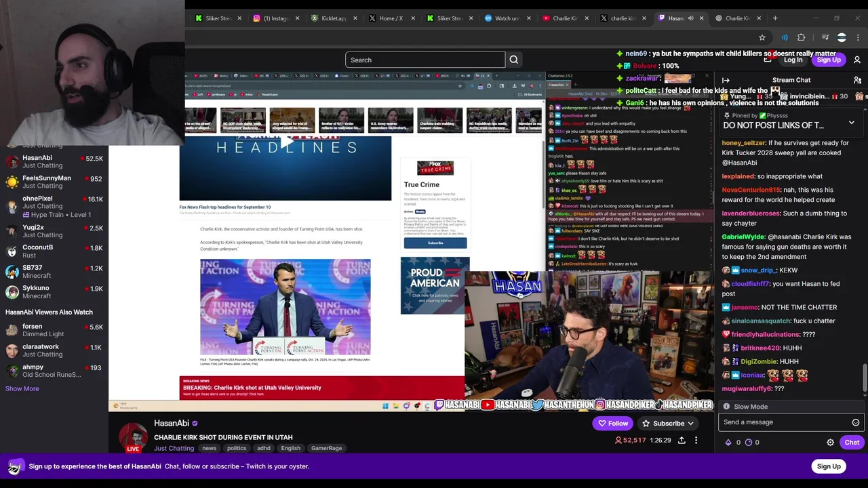
Task: Click chat username GabrielWylde
Action: 743,237
